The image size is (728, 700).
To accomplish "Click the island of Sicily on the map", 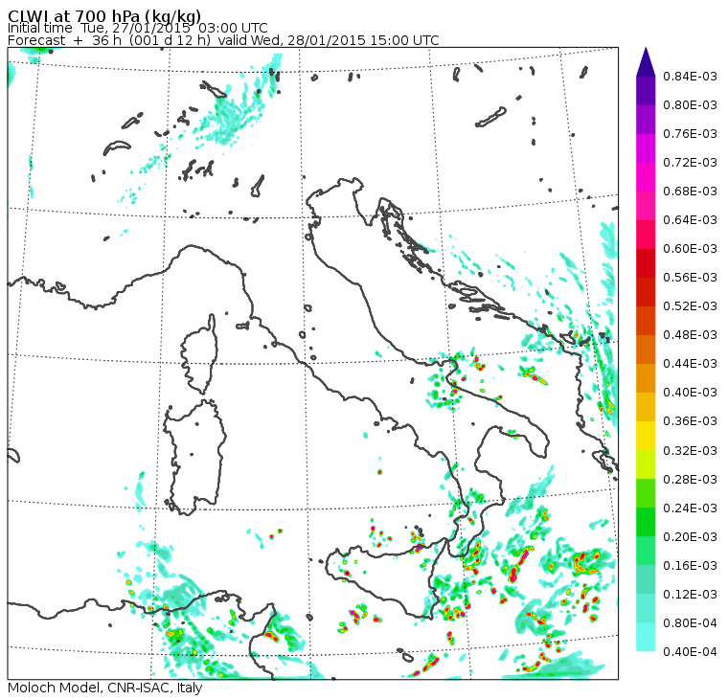I will pyautogui.click(x=385, y=580).
